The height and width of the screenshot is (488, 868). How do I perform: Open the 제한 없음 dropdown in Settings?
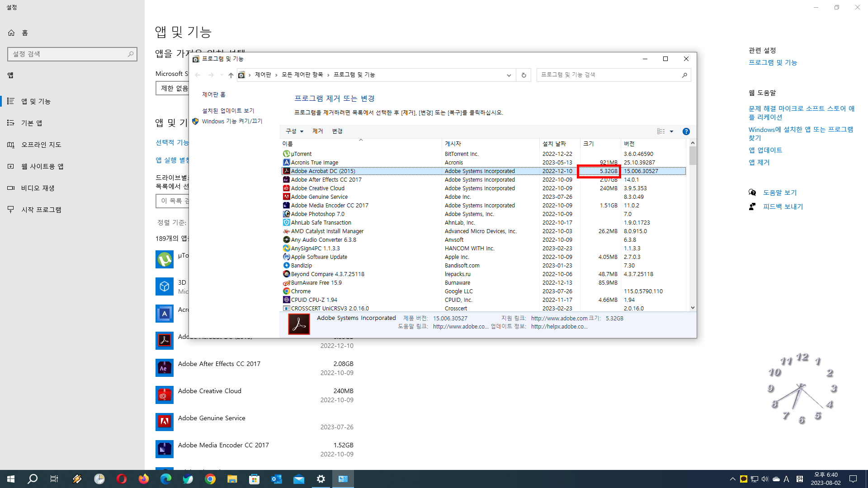pos(172,88)
